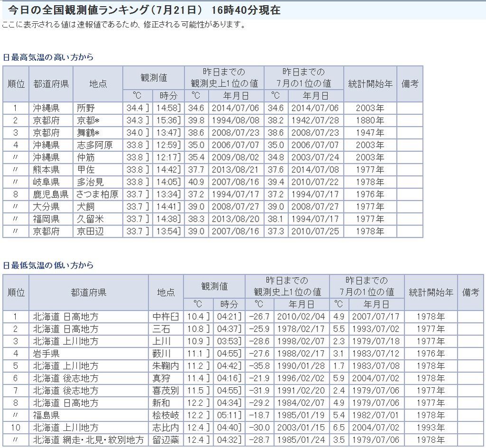Click the 日最低気温の低い方から section heading

48,265
